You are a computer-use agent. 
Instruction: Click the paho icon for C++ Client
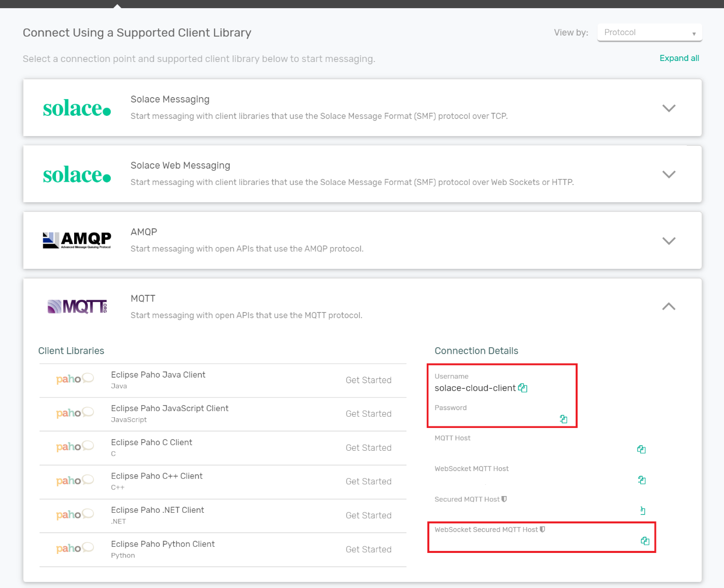(x=75, y=480)
